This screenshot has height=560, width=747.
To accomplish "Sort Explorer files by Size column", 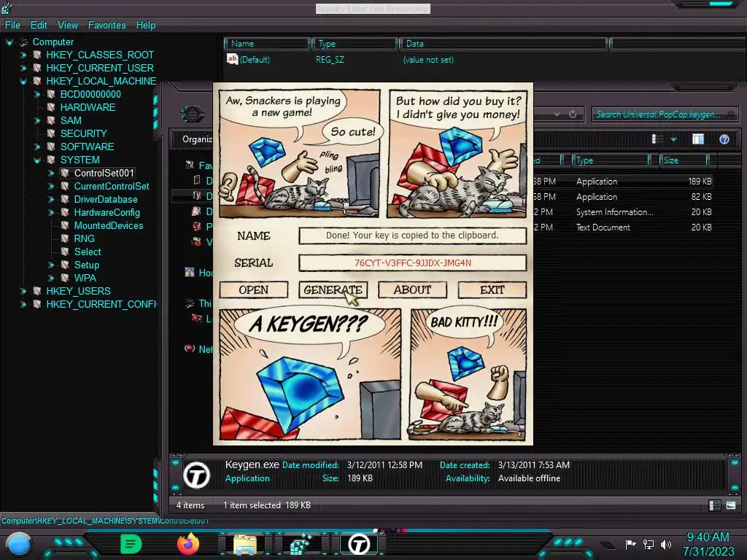I will pos(684,160).
